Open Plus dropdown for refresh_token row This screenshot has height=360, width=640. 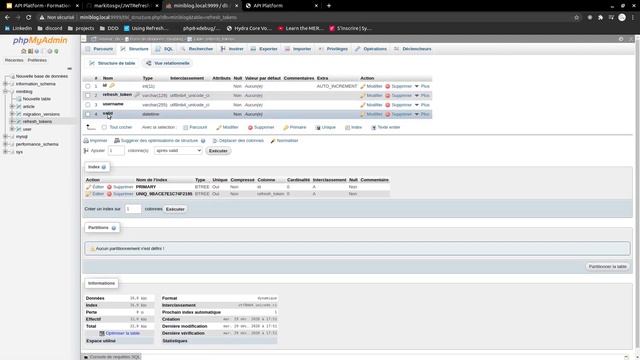422,96
